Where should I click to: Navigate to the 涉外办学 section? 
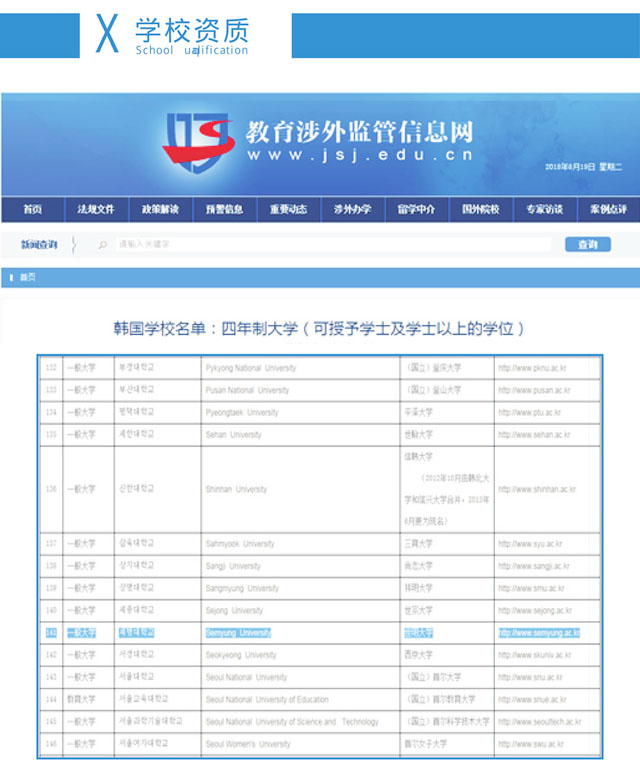click(x=352, y=210)
